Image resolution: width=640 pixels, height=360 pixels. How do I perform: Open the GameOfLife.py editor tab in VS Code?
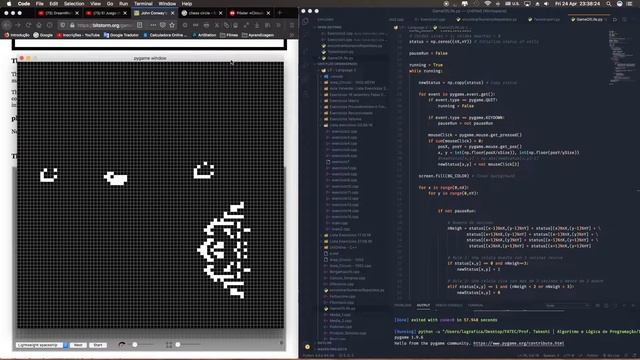pos(589,19)
